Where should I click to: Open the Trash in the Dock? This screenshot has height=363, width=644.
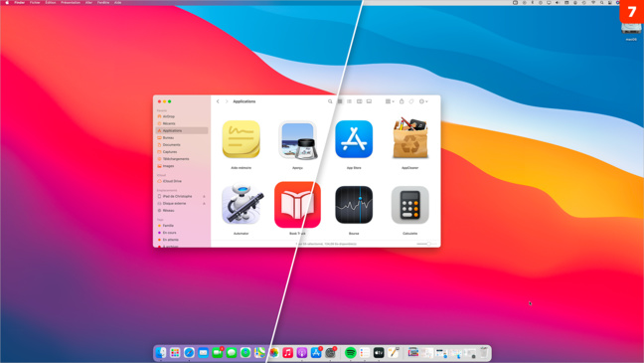[484, 352]
